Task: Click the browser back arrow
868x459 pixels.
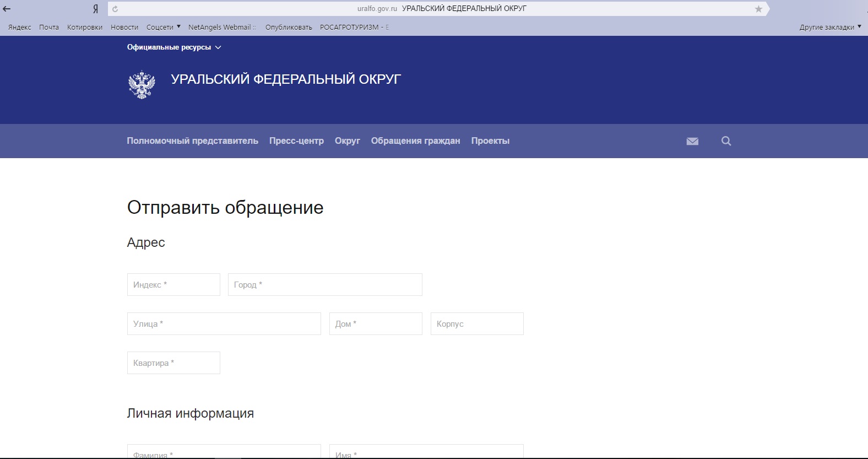Action: 7,9
